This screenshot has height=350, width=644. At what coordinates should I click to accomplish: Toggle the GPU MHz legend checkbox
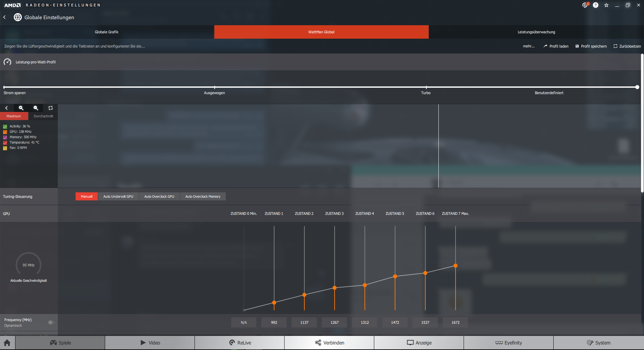coord(5,132)
